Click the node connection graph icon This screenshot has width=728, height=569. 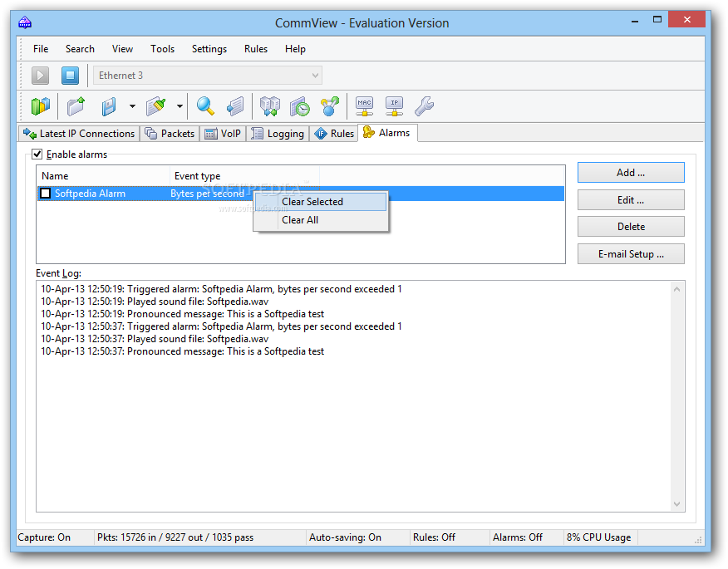click(330, 106)
